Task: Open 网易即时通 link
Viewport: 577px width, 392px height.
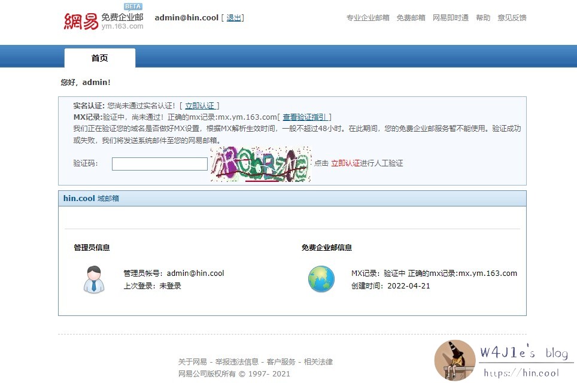Action: 451,18
